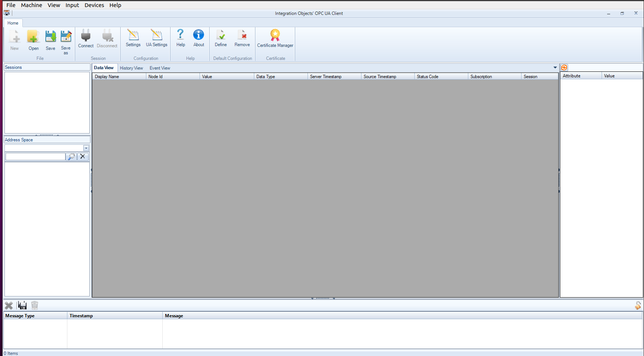Click the Value column header in Data View
This screenshot has width=644, height=356.
click(227, 77)
